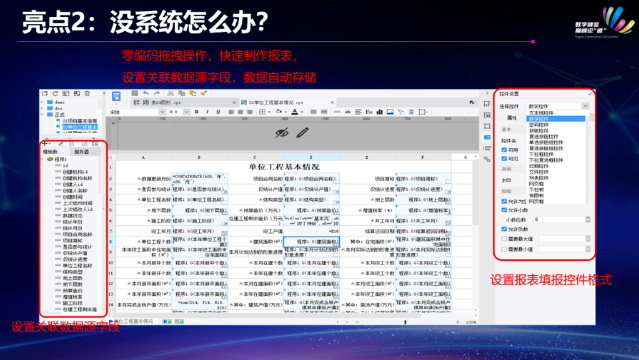This screenshot has height=360, width=639.
Task: Select the 结构类型 field in the dataset tree
Action: pyautogui.click(x=73, y=272)
